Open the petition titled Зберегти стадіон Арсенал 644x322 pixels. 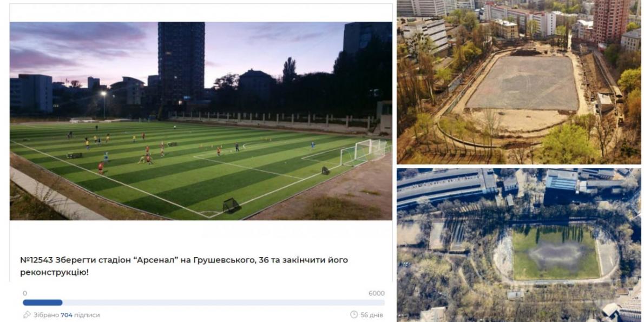[x=184, y=266]
